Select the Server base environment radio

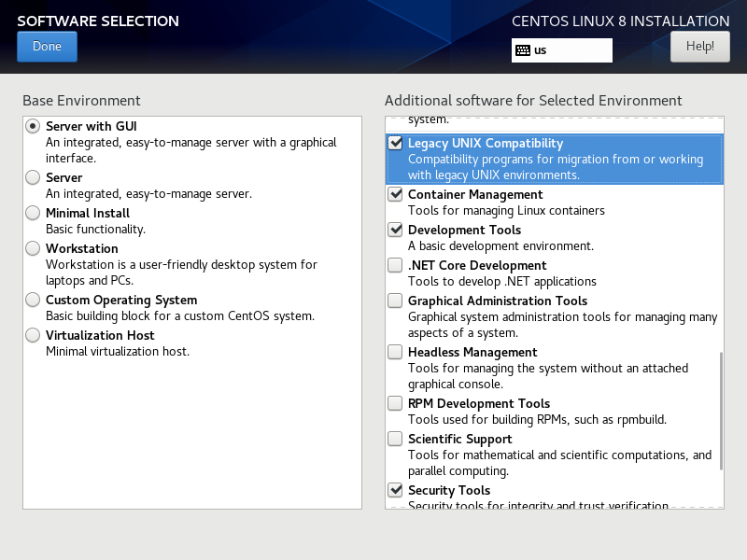click(x=33, y=177)
